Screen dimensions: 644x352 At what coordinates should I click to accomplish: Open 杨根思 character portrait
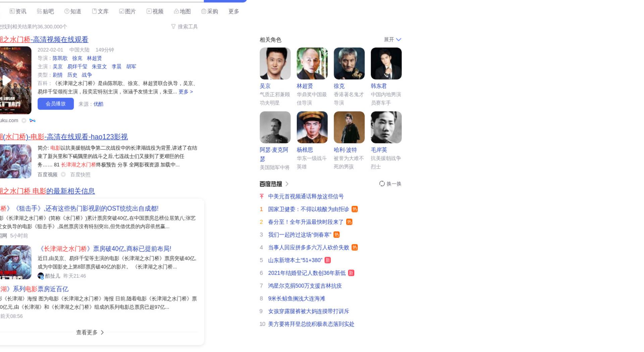[x=312, y=127]
